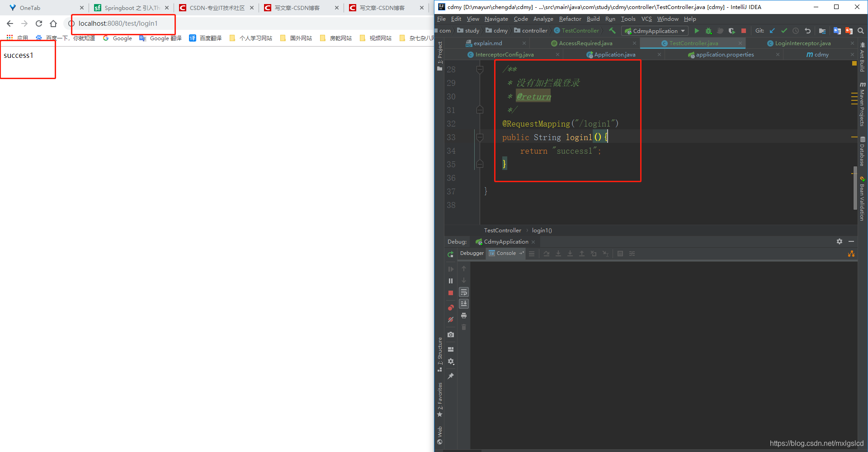This screenshot has width=868, height=452.
Task: Switch to InterceptorConfig.java editor tab
Action: pyautogui.click(x=504, y=54)
